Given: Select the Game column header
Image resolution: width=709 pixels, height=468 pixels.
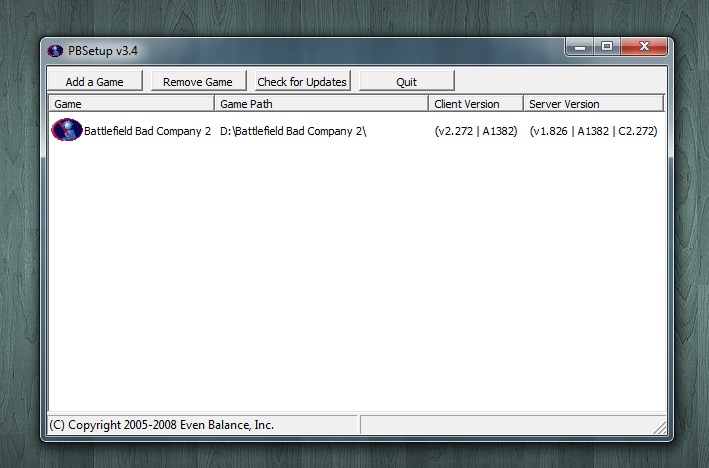Looking at the screenshot, I should [131, 104].
